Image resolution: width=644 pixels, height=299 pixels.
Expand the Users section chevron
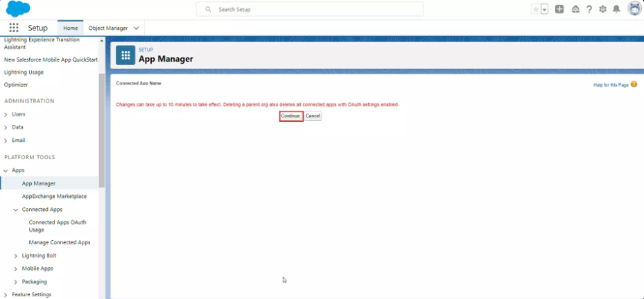tap(6, 114)
